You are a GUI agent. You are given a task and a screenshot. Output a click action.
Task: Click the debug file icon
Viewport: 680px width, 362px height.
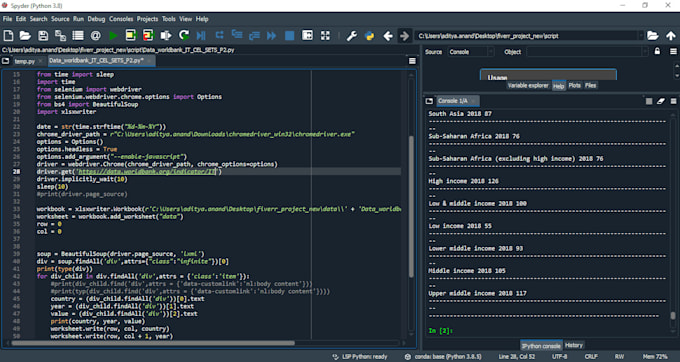pos(201,36)
